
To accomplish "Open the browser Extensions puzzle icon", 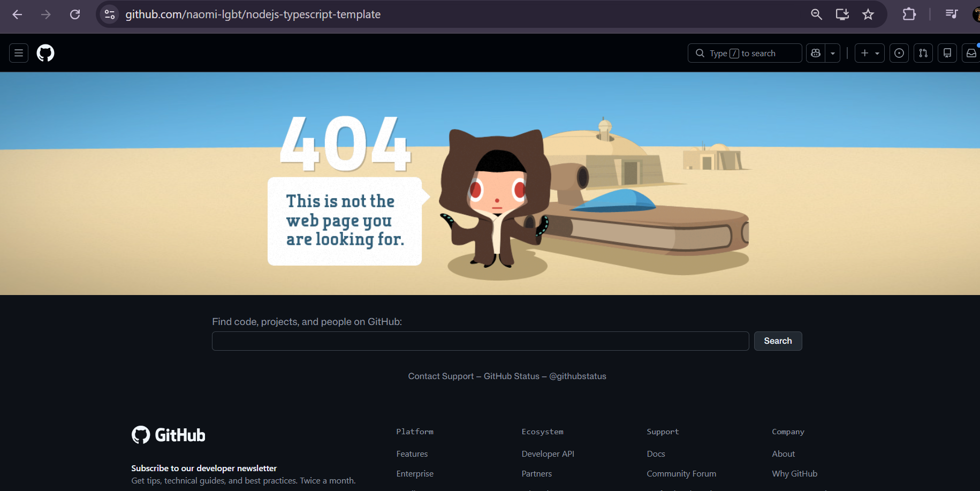I will pyautogui.click(x=909, y=14).
